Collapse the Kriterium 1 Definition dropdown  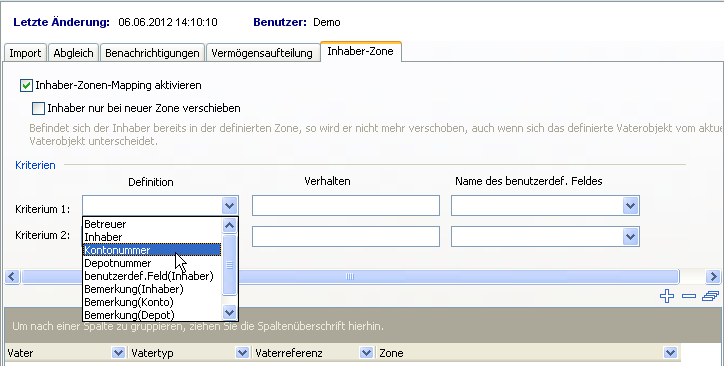[229, 205]
